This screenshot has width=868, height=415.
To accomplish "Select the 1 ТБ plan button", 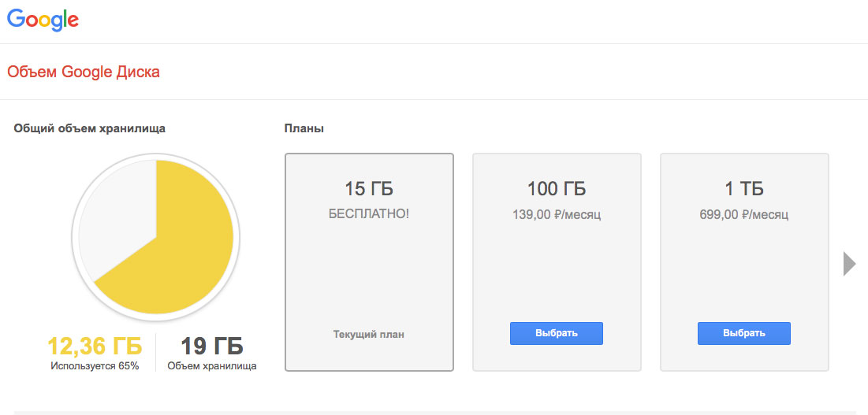I will 744,333.
